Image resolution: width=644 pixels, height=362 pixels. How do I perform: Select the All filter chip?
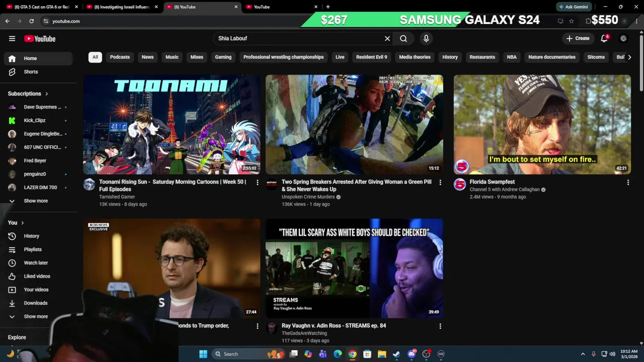(95, 57)
